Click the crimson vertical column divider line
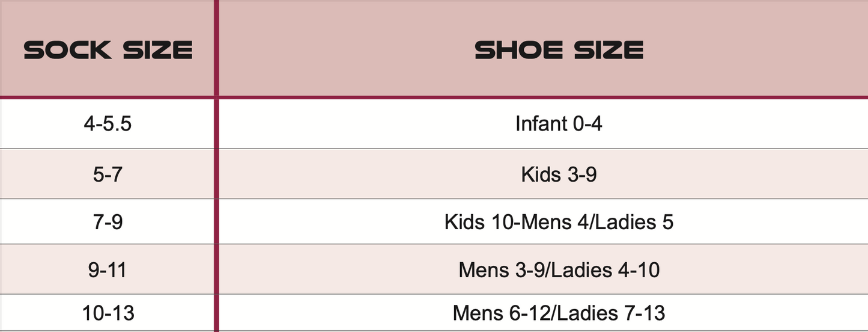 216,180
